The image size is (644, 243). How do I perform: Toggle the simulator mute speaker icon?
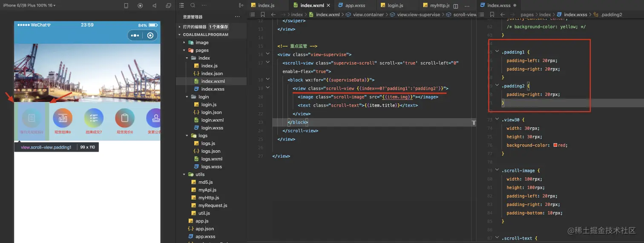click(x=154, y=6)
